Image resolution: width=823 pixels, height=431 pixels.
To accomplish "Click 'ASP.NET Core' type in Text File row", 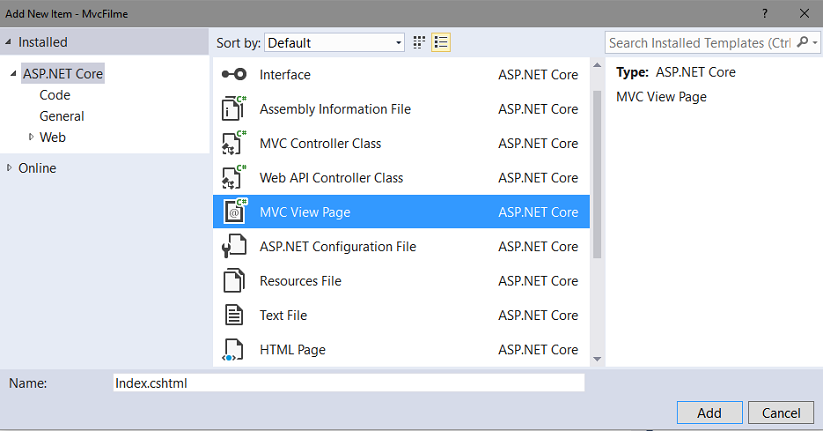I will (x=538, y=315).
